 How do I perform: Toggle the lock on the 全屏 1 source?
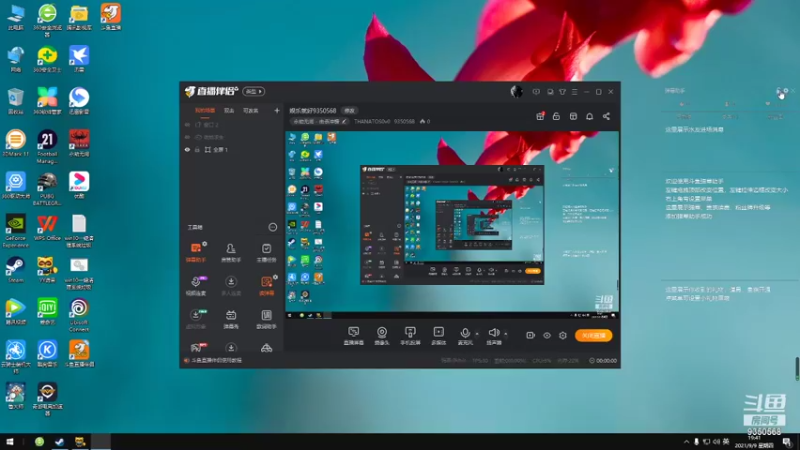coord(197,149)
